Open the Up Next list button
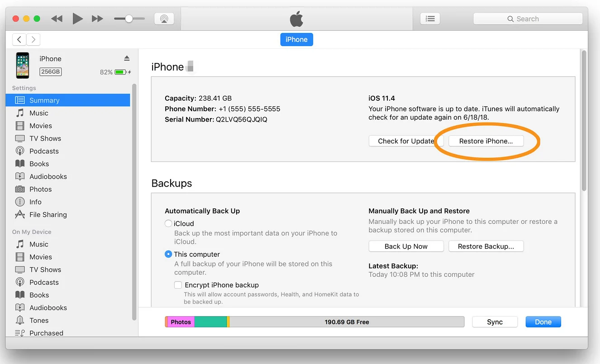Screen dimensions: 600x364 point(430,19)
